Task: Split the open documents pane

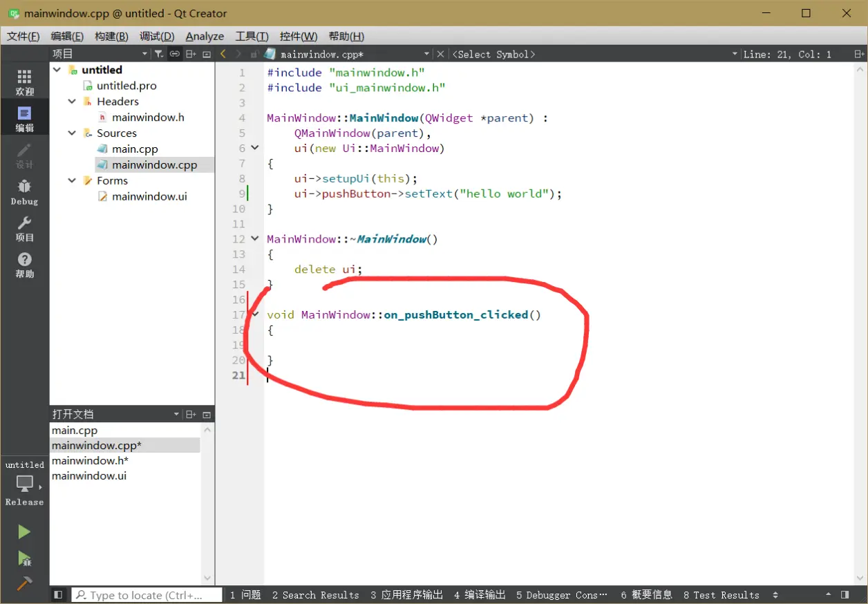Action: (191, 415)
